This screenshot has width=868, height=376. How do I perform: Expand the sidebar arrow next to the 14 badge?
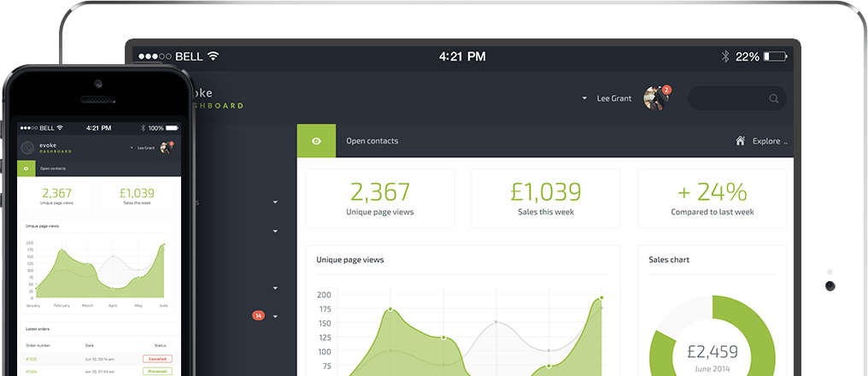tap(275, 317)
